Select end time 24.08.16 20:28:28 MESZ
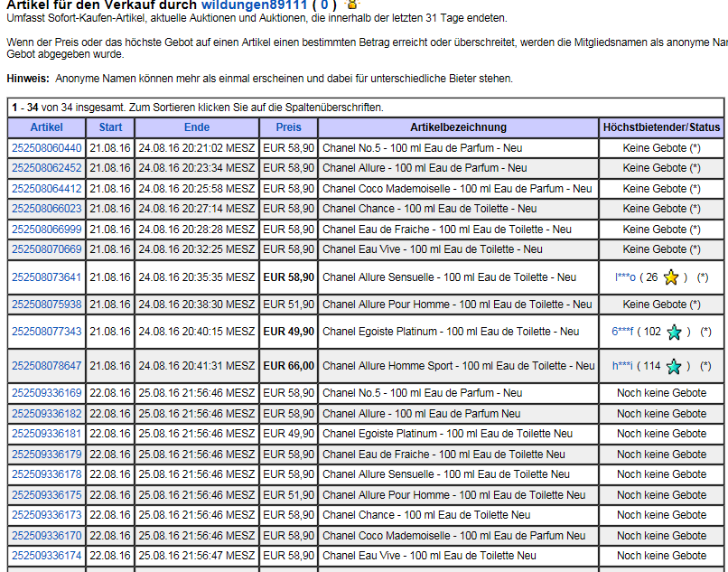This screenshot has width=728, height=572. click(x=197, y=230)
